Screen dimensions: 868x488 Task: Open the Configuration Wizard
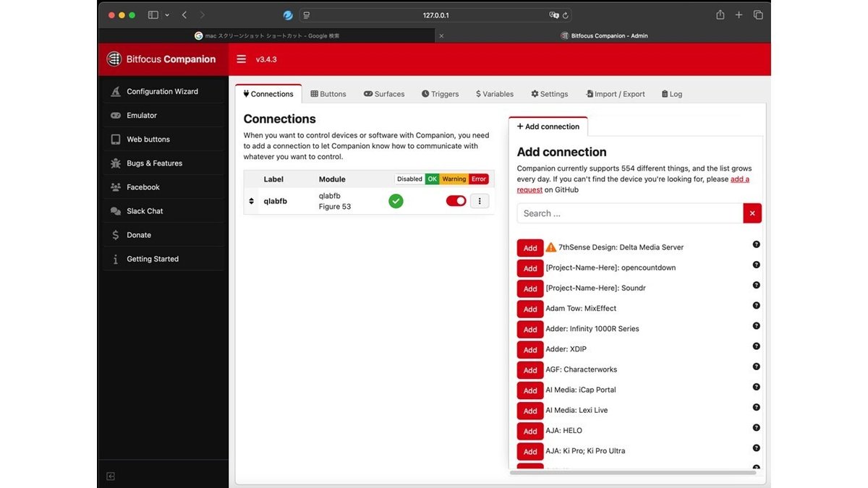(x=163, y=92)
